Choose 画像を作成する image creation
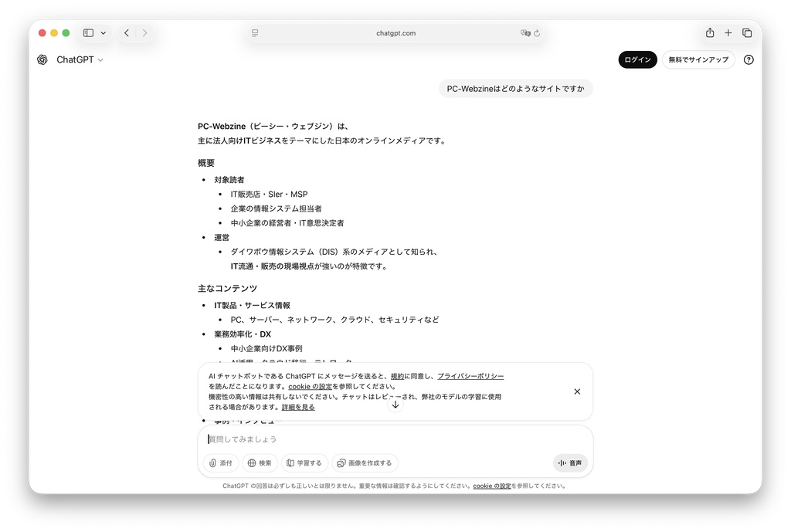The image size is (791, 532). [365, 463]
